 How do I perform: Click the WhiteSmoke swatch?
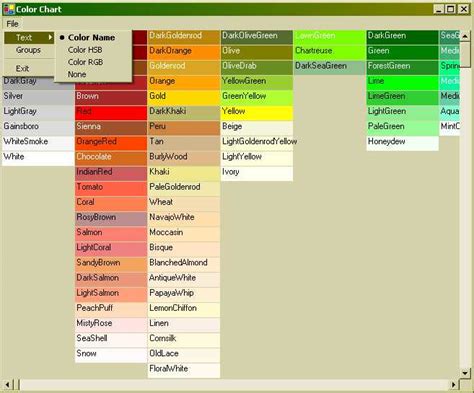pyautogui.click(x=38, y=142)
